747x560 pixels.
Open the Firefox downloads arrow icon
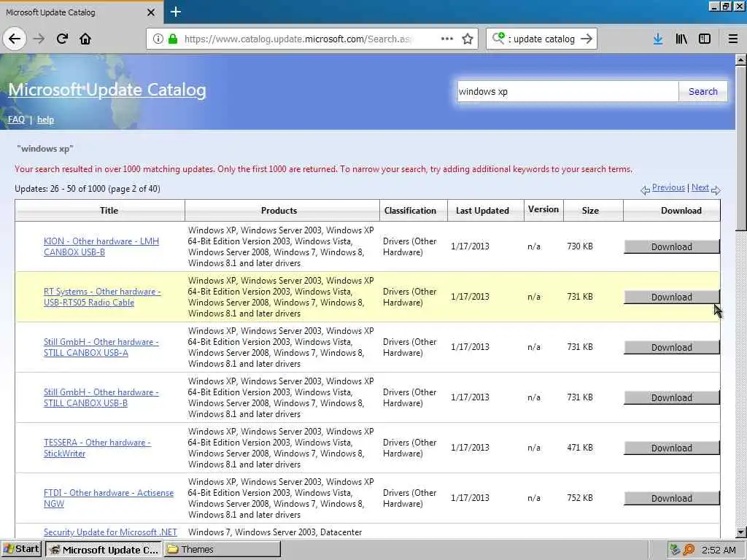658,39
